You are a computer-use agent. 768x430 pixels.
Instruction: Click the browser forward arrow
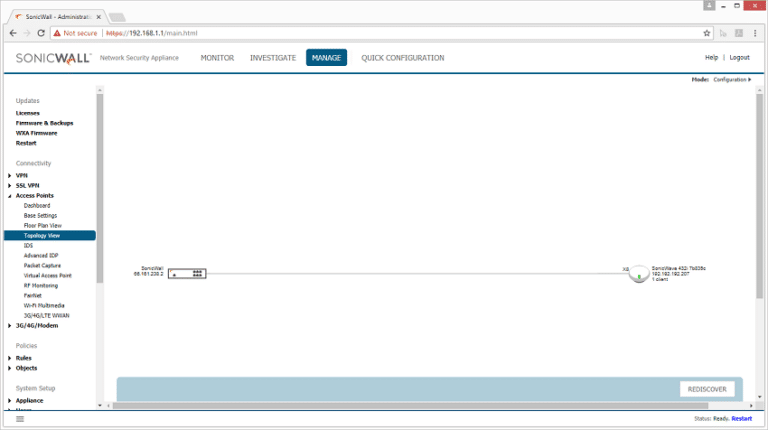pos(27,33)
